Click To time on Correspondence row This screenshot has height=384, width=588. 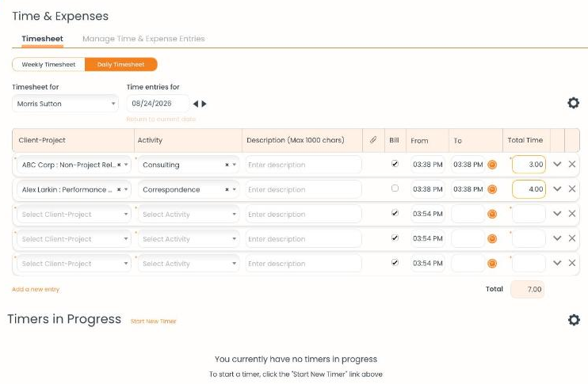pos(468,189)
